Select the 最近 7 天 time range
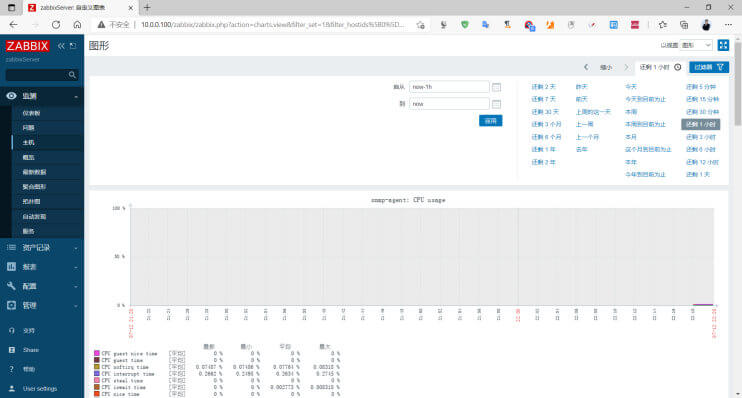Viewport: 742px width, 398px height. [x=543, y=99]
